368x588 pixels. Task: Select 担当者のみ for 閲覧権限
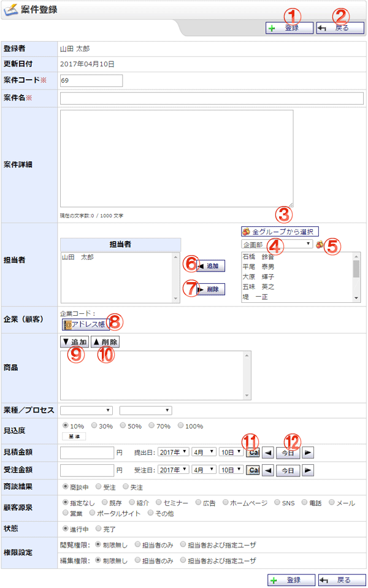[x=137, y=544]
